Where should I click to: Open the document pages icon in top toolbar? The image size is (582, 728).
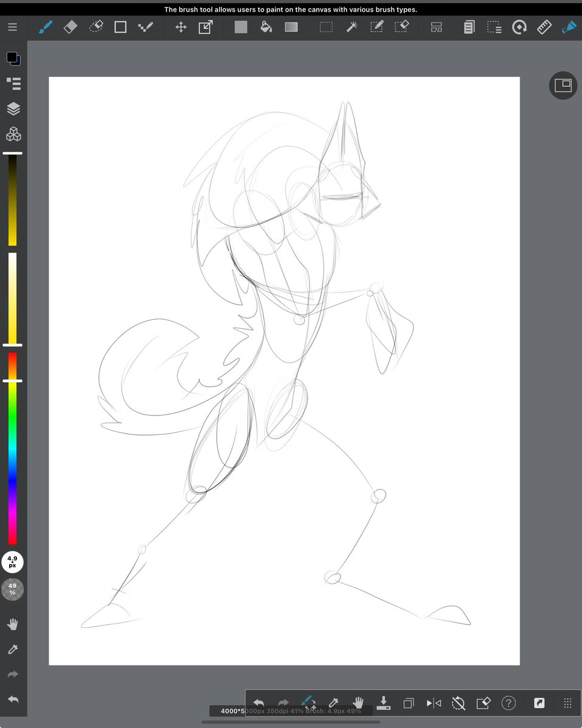tap(469, 27)
